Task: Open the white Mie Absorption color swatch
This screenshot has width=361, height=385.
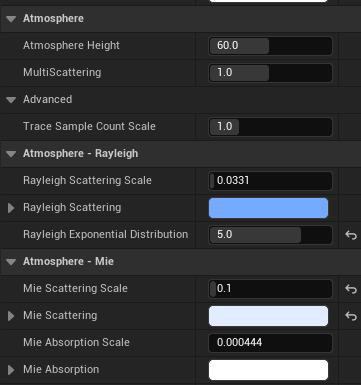Action: pyautogui.click(x=268, y=370)
